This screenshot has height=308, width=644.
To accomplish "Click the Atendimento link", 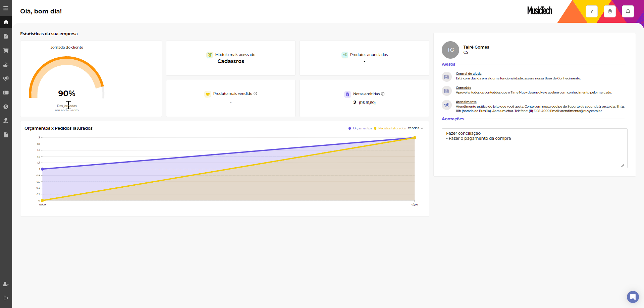I will tap(466, 102).
